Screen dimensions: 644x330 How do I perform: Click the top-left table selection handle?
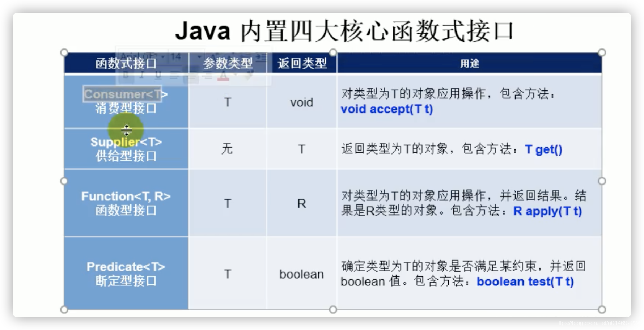(64, 53)
